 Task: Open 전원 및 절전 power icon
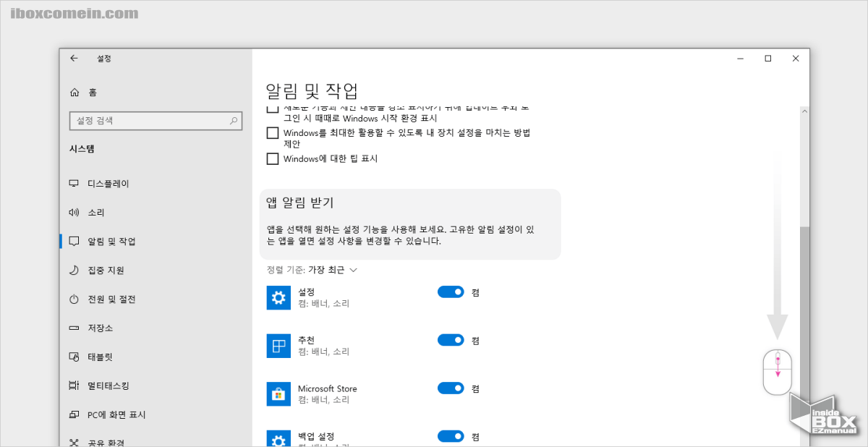(75, 299)
